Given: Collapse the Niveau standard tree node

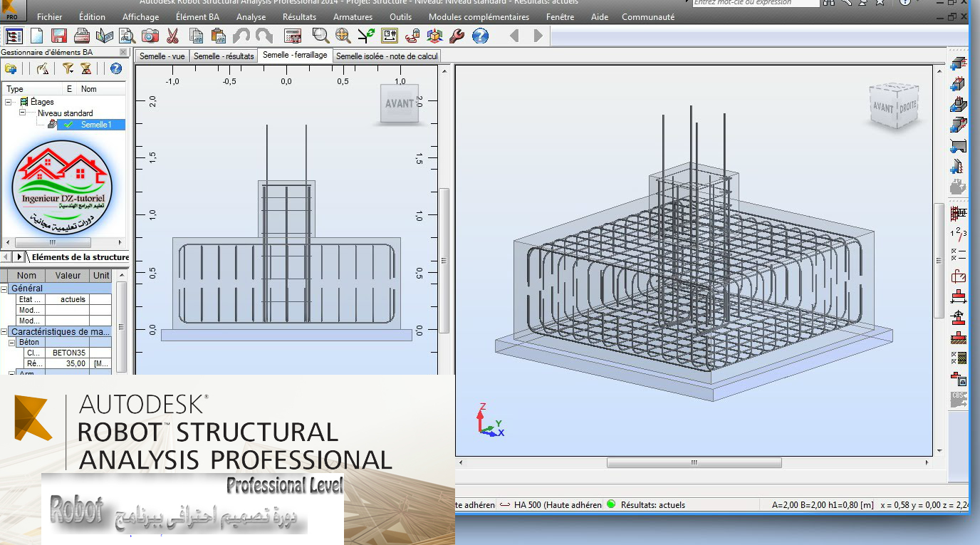Looking at the screenshot, I should 22,113.
